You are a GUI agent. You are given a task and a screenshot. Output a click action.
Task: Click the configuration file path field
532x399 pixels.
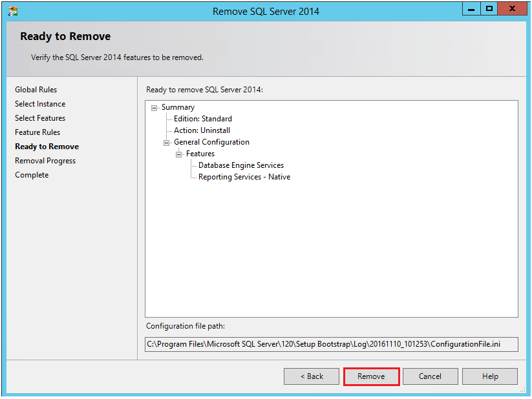click(x=331, y=344)
